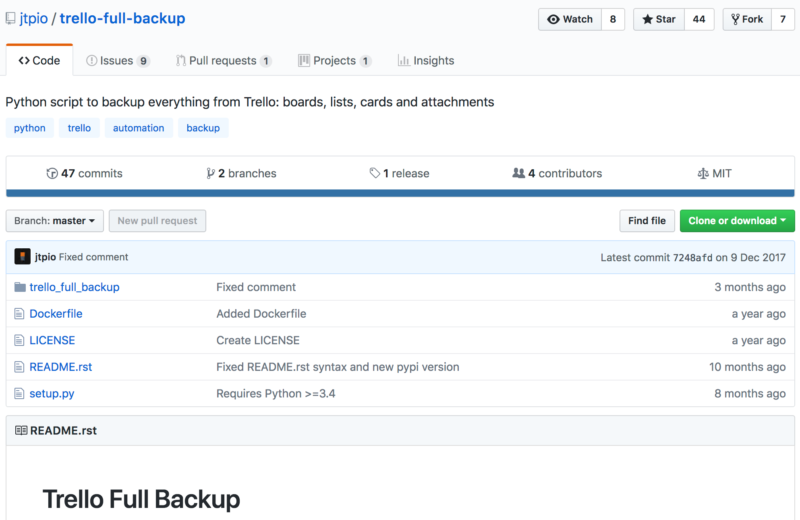Click the branches fork icon
The width and height of the screenshot is (800, 520).
click(x=210, y=174)
